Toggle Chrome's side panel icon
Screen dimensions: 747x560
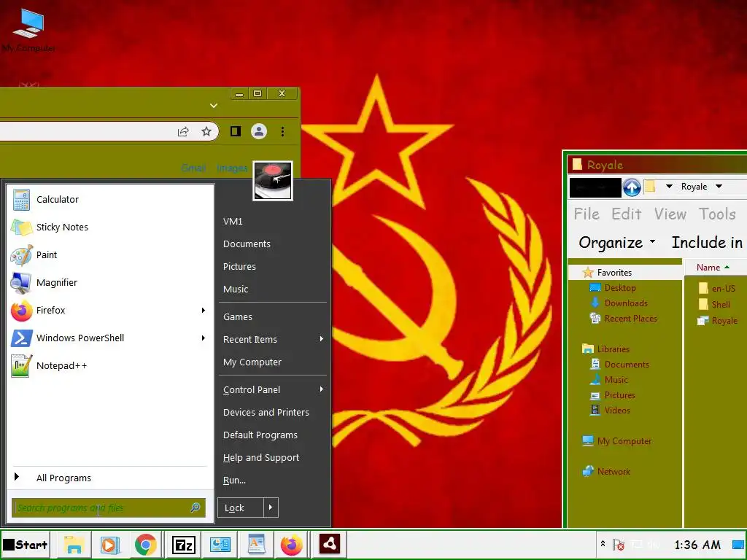(236, 131)
